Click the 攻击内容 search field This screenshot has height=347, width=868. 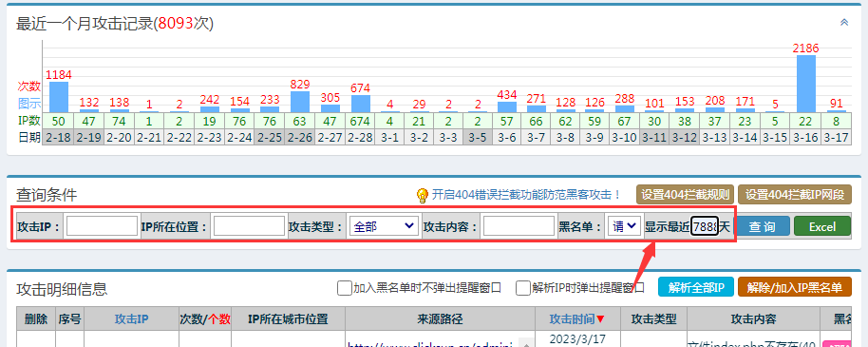[519, 226]
